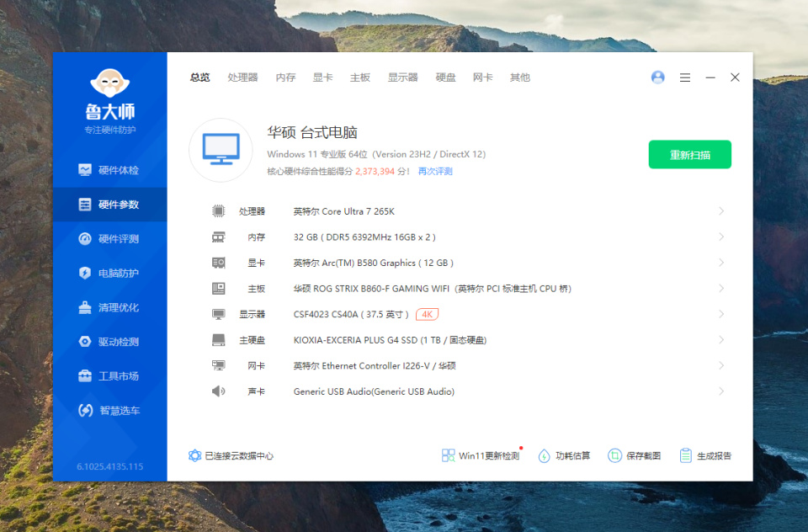The image size is (808, 532).
Task: Click Generic USB Audio text
Action: (x=374, y=391)
